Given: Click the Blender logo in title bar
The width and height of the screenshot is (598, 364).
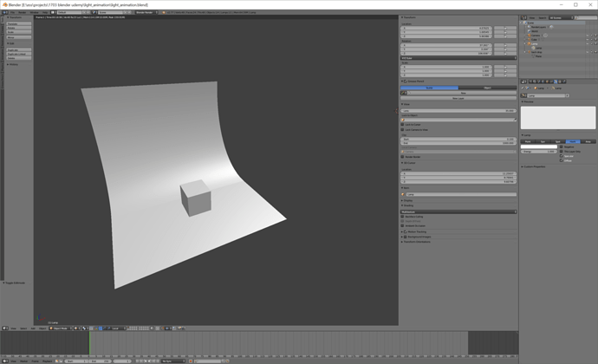Looking at the screenshot, I should [5, 4].
